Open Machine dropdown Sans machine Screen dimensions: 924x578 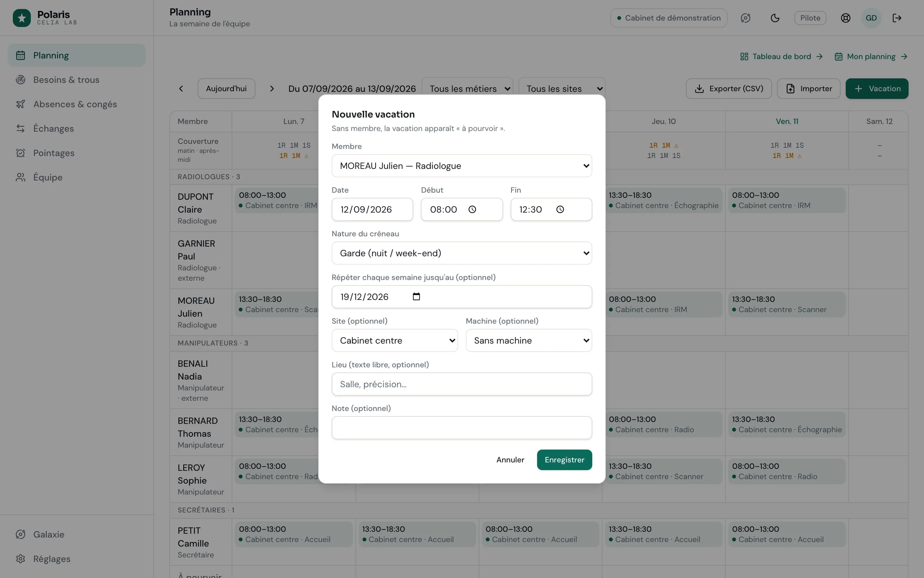pos(528,340)
